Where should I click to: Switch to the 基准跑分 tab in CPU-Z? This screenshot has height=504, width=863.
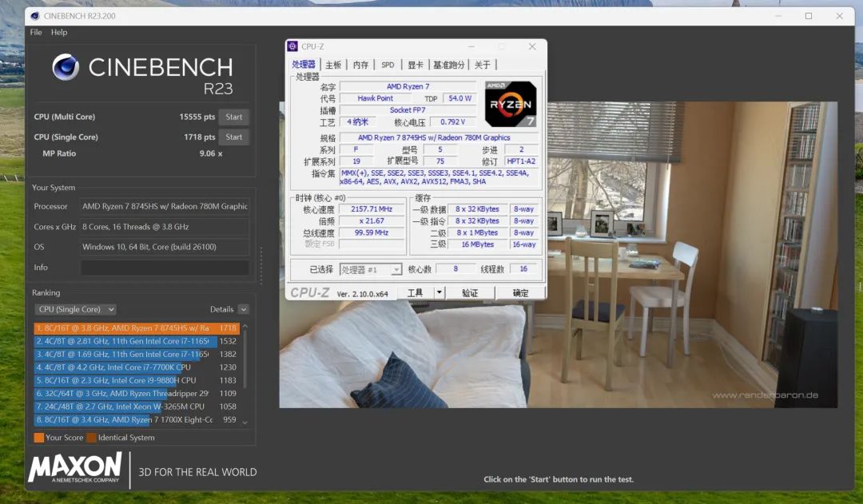point(448,65)
